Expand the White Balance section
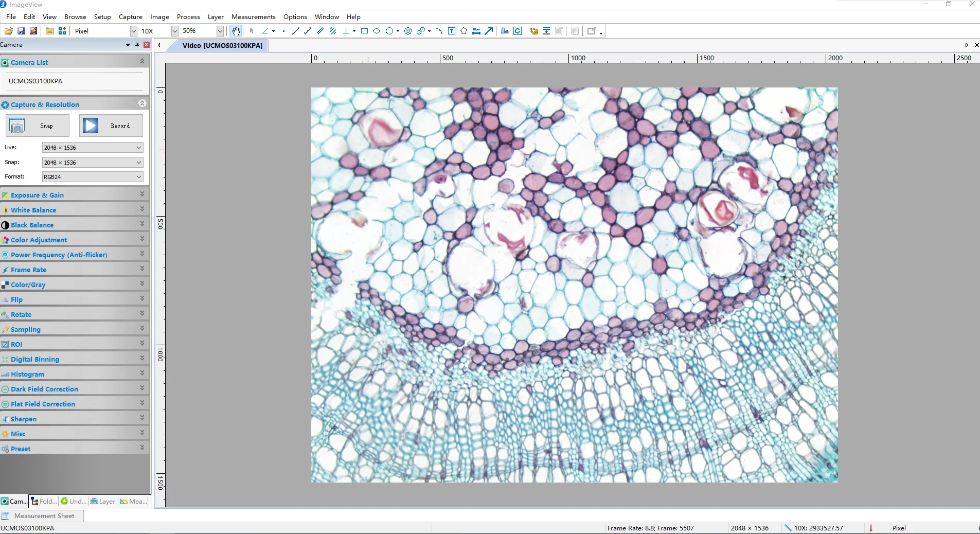This screenshot has width=980, height=534. (75, 210)
